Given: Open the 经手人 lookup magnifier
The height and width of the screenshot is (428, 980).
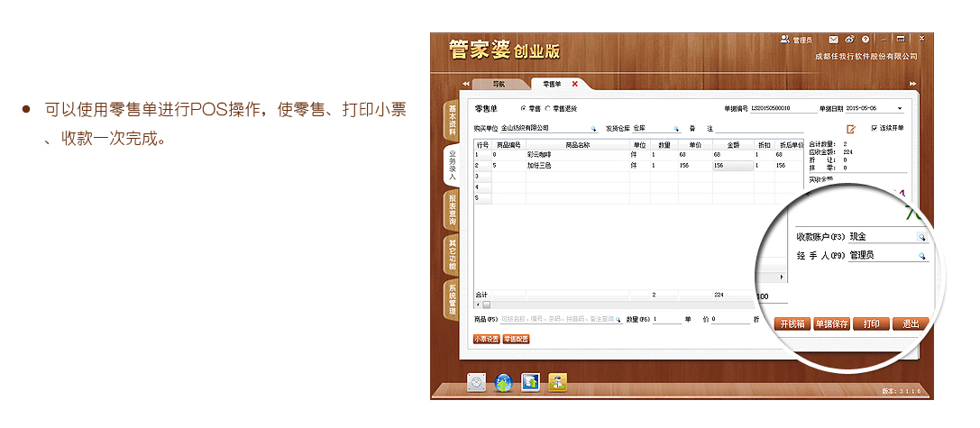Looking at the screenshot, I should click(x=921, y=256).
